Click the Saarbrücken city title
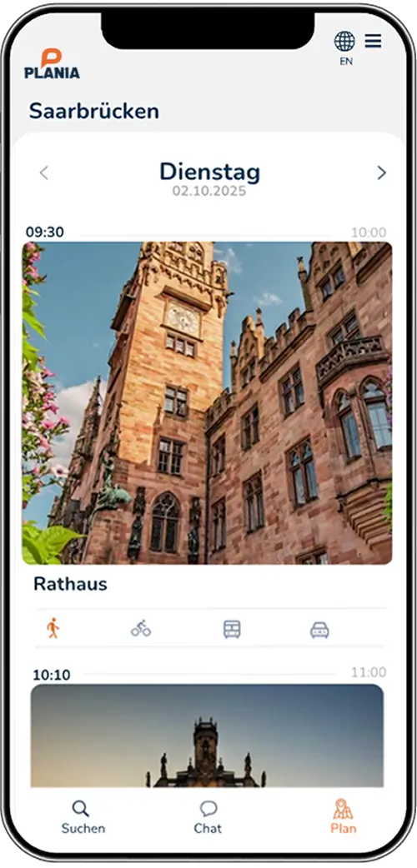The width and height of the screenshot is (417, 868). [94, 112]
